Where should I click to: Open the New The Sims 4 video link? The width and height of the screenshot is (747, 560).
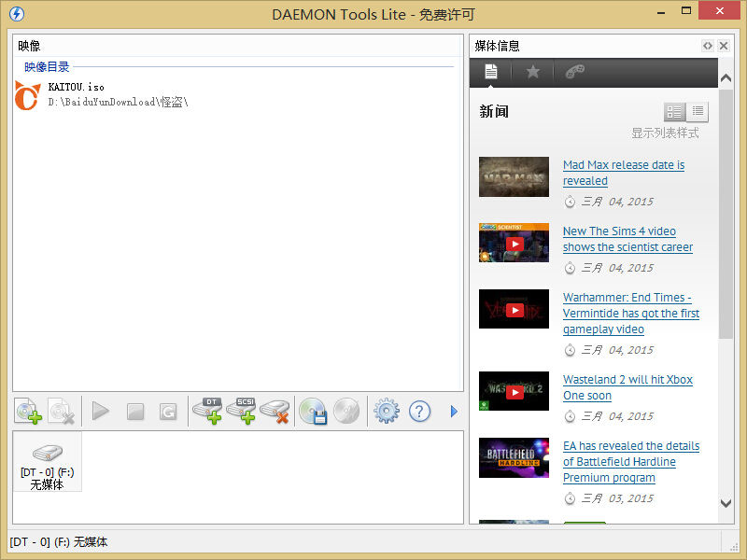tap(627, 239)
